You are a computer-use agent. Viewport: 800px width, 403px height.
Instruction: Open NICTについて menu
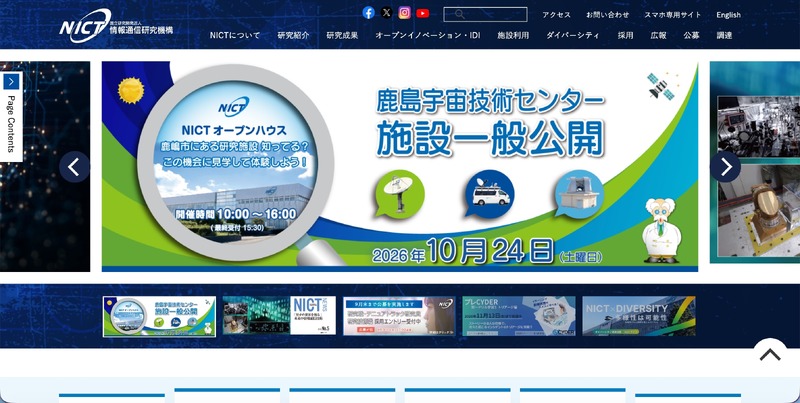(x=235, y=35)
